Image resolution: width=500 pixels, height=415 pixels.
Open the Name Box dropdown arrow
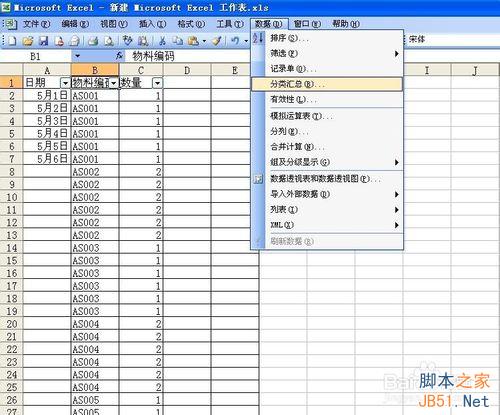[x=78, y=56]
